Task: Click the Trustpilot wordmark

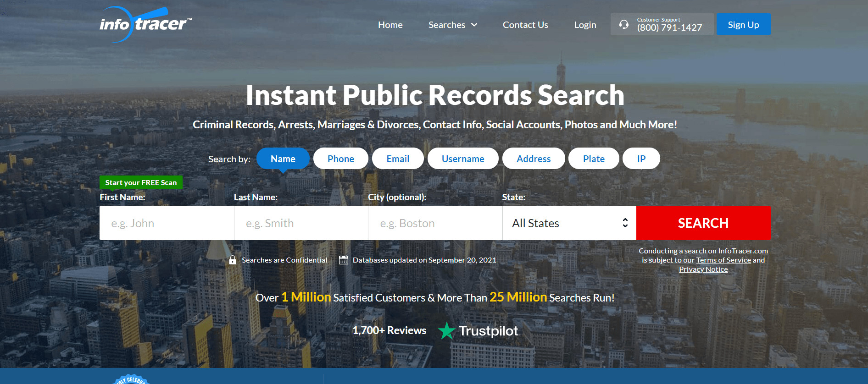Action: pos(488,331)
